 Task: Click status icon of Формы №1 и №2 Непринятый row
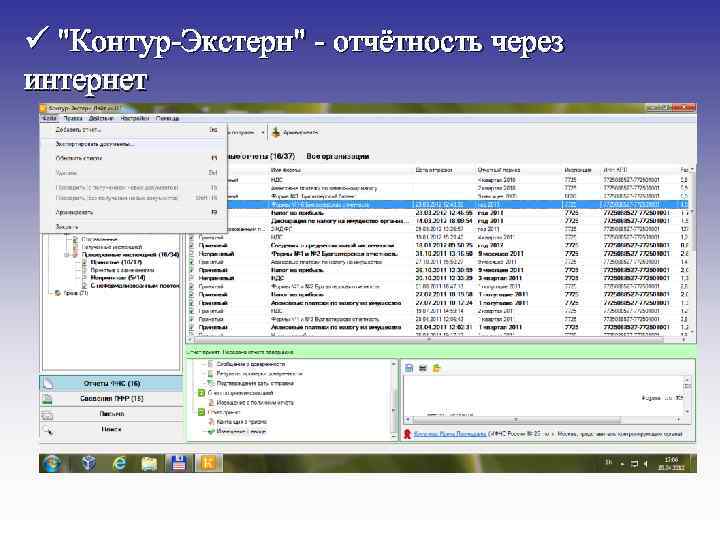click(192, 254)
